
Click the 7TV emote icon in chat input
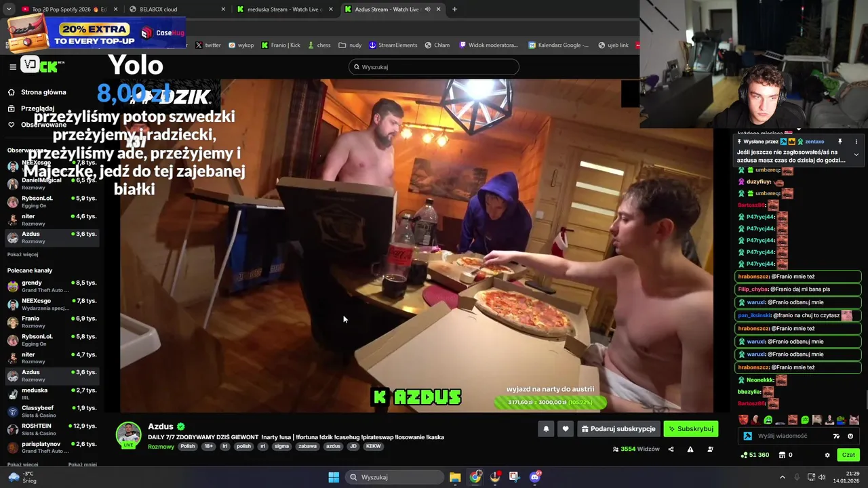[x=836, y=436]
